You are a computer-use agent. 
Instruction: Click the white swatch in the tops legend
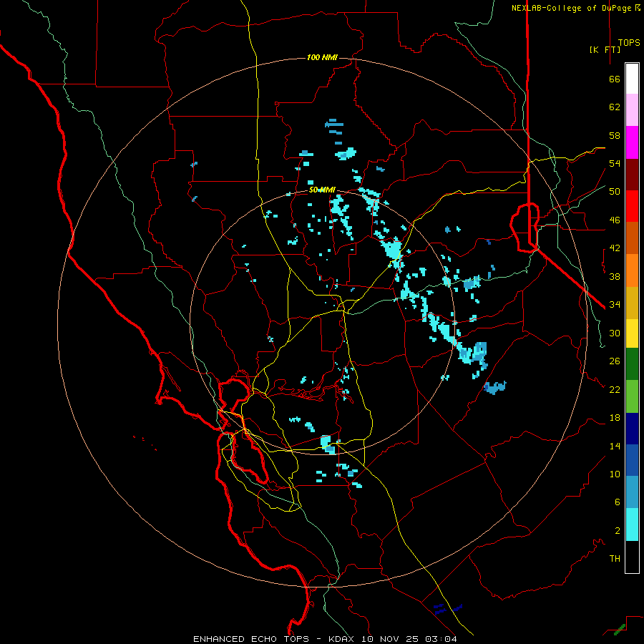click(632, 79)
